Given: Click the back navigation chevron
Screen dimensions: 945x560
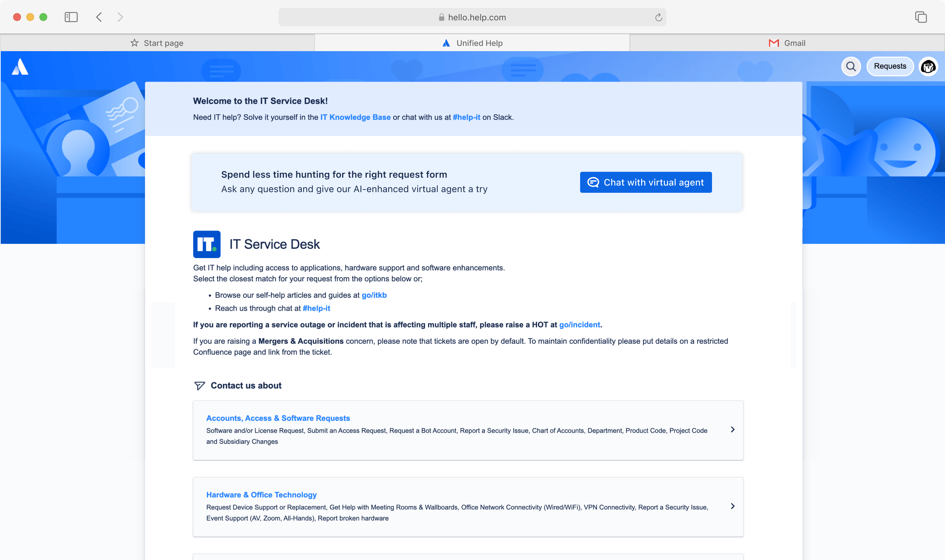Looking at the screenshot, I should 98,17.
